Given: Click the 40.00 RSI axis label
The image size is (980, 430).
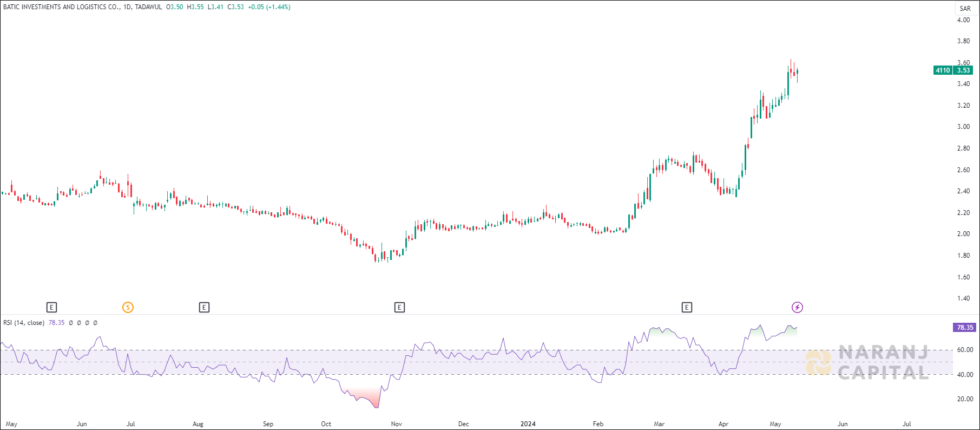Looking at the screenshot, I should click(965, 375).
